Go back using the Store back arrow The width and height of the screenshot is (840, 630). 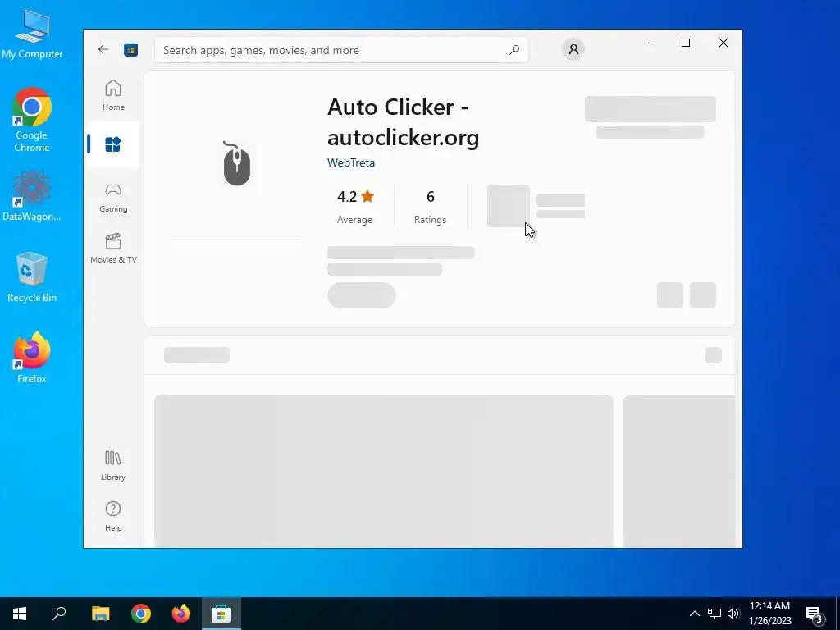tap(103, 50)
